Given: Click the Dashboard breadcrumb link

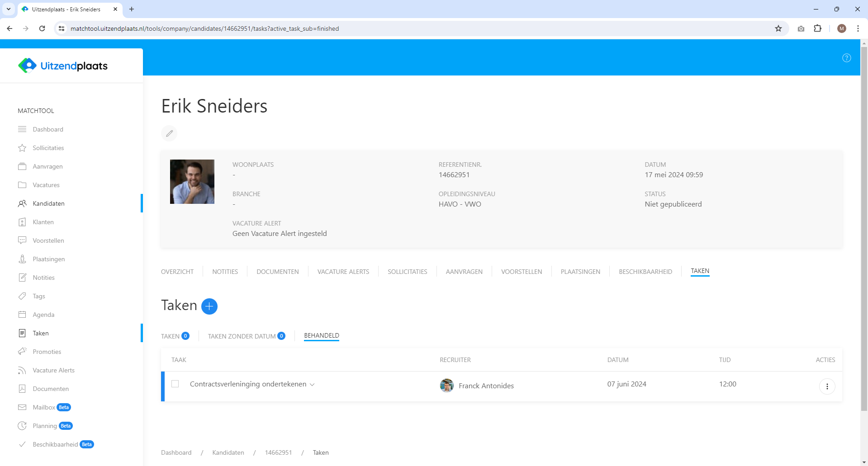Looking at the screenshot, I should [176, 452].
